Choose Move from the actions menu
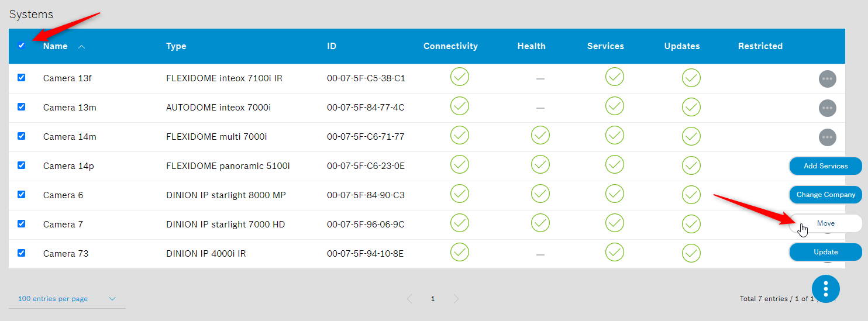 pyautogui.click(x=825, y=223)
